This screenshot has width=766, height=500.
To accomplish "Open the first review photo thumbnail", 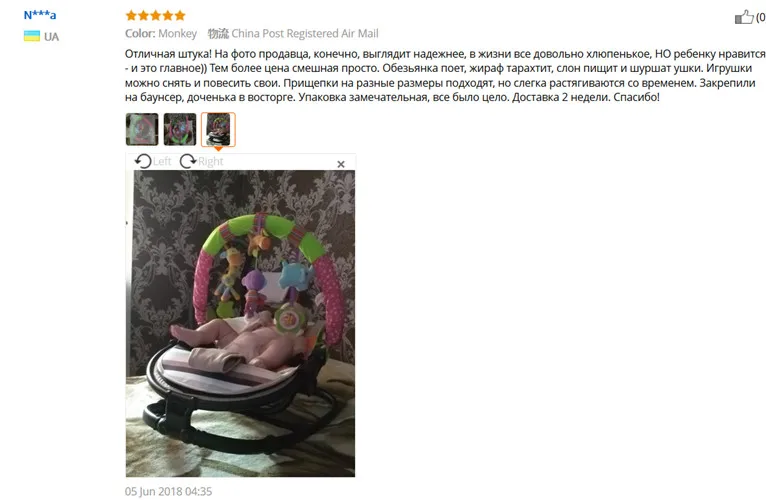I will pos(142,129).
